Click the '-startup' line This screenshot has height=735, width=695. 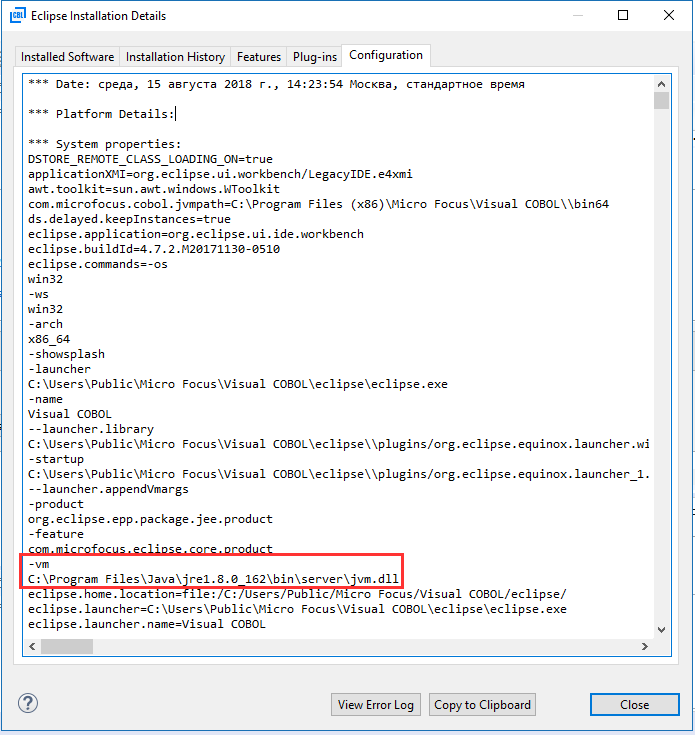(x=56, y=459)
